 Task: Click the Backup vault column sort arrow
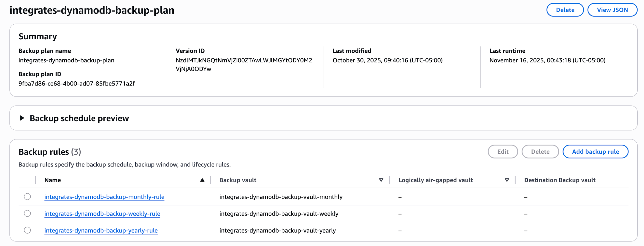(381, 180)
